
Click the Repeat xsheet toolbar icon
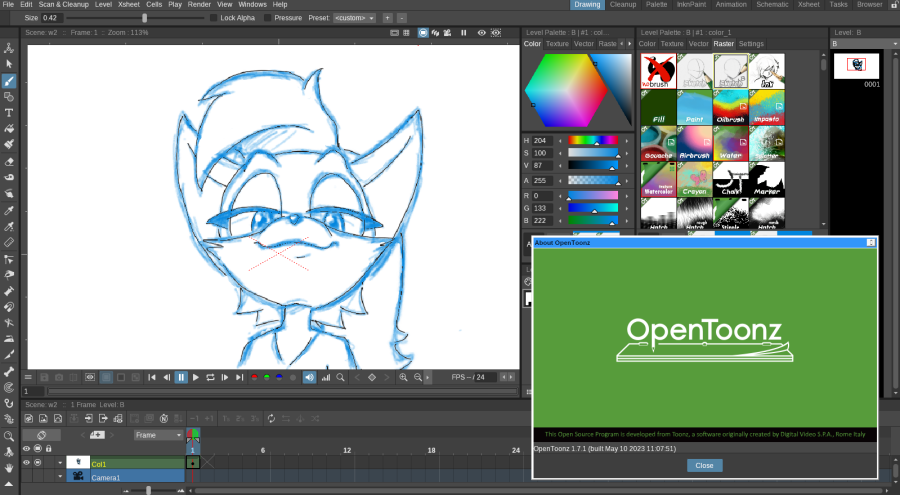click(x=271, y=419)
